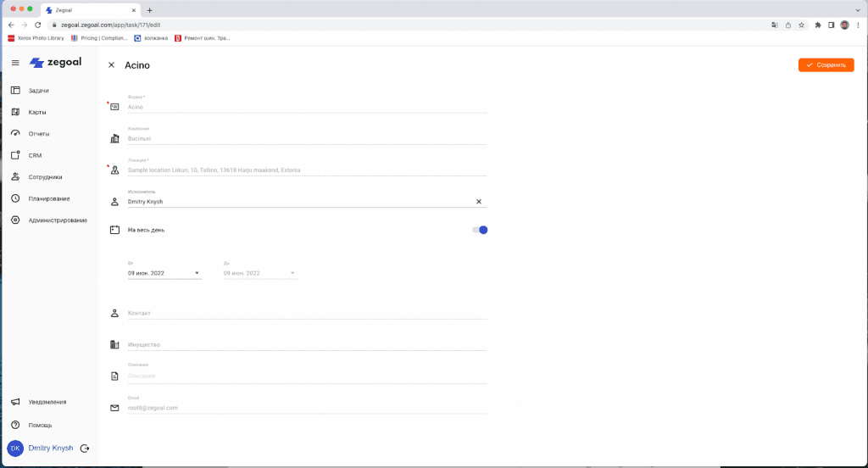Go to Задачи in the sidebar
Image resolution: width=868 pixels, height=468 pixels.
(38, 91)
